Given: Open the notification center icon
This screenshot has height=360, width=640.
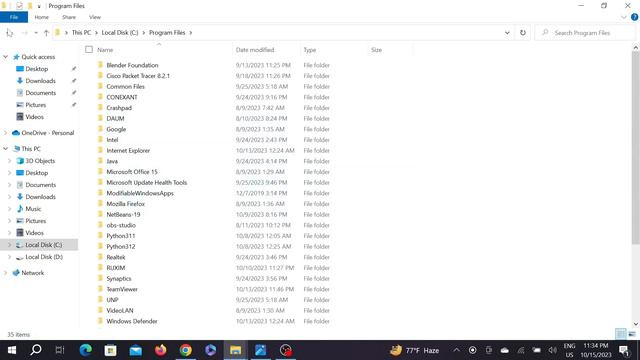Looking at the screenshot, I should click(624, 350).
